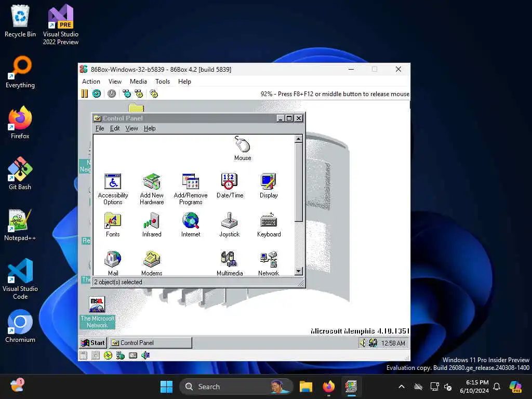Click the 86Box pause emulation icon
The width and height of the screenshot is (532, 399).
(85, 94)
